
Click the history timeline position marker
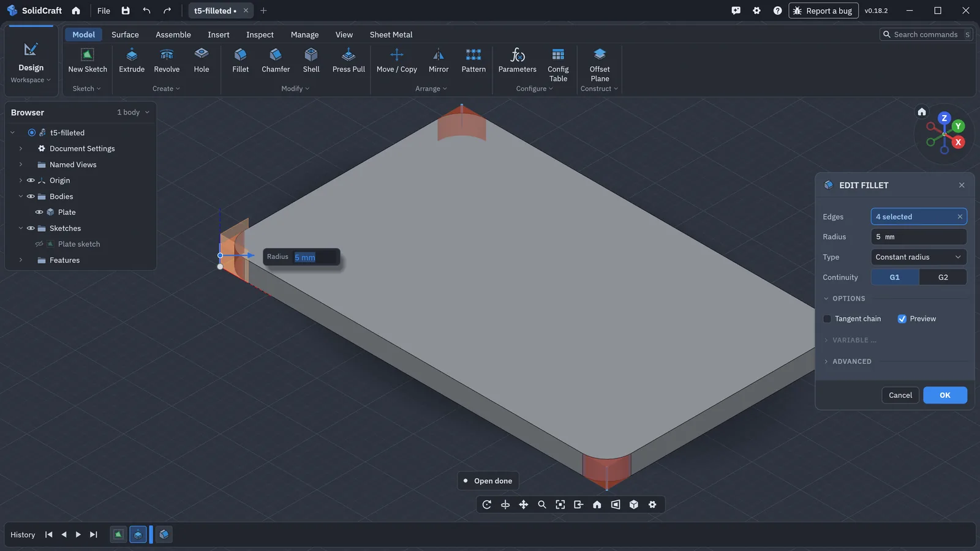(151, 534)
